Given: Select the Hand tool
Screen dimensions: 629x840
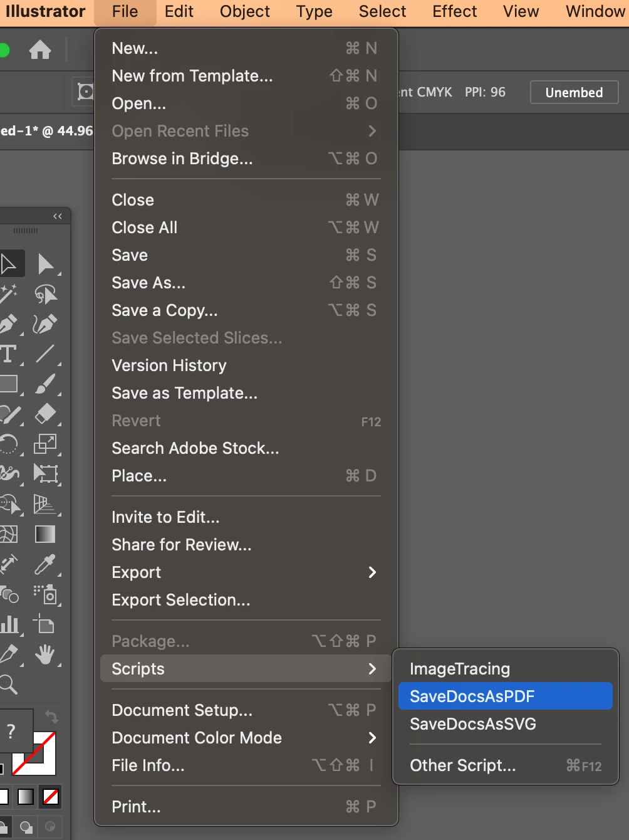Looking at the screenshot, I should click(46, 654).
